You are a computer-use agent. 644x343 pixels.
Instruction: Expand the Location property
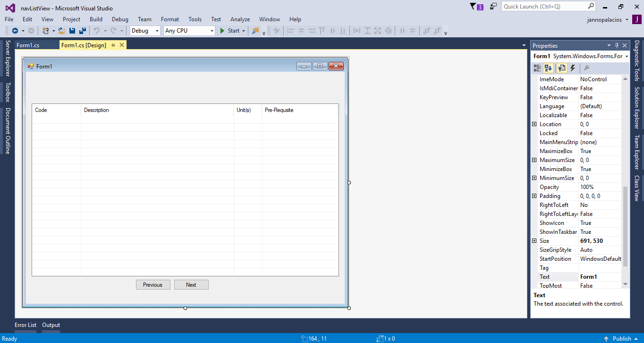coord(534,124)
